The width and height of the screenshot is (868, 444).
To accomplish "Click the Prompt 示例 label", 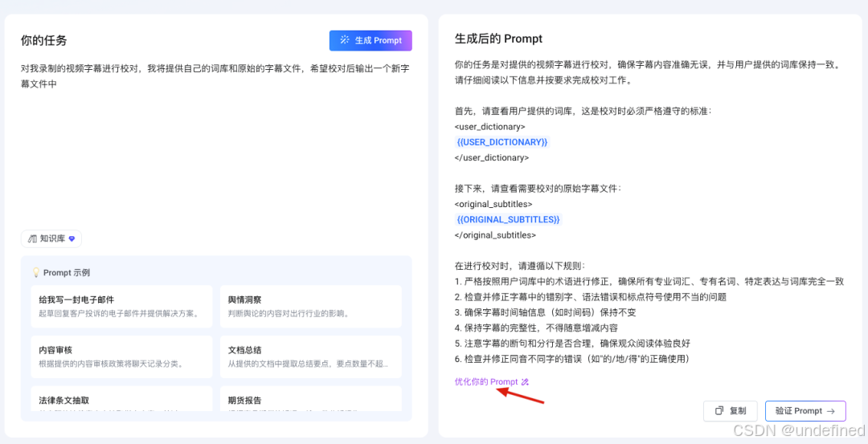I will (67, 272).
